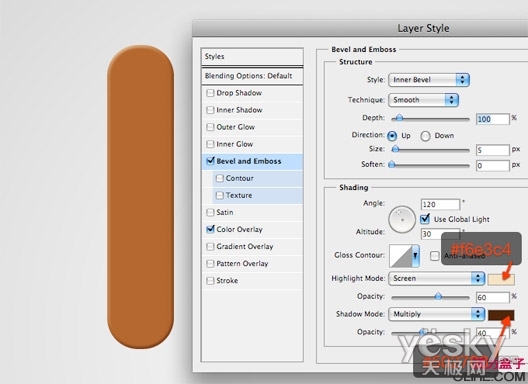Click the light highlight color swatch

click(501, 279)
